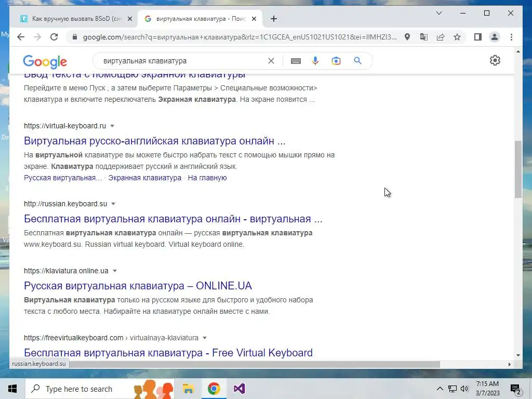Click the forward navigation arrow

[37, 37]
